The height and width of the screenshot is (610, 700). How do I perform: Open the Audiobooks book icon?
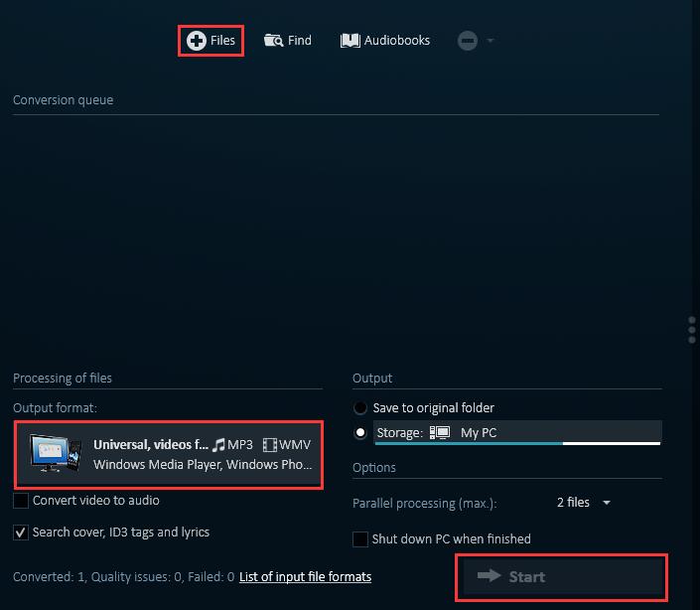tap(350, 41)
